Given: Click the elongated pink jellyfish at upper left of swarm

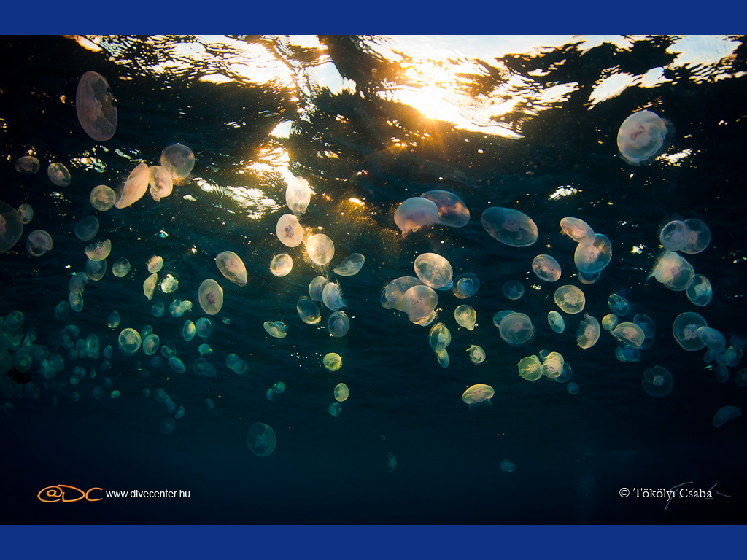Looking at the screenshot, I should coord(133,185).
